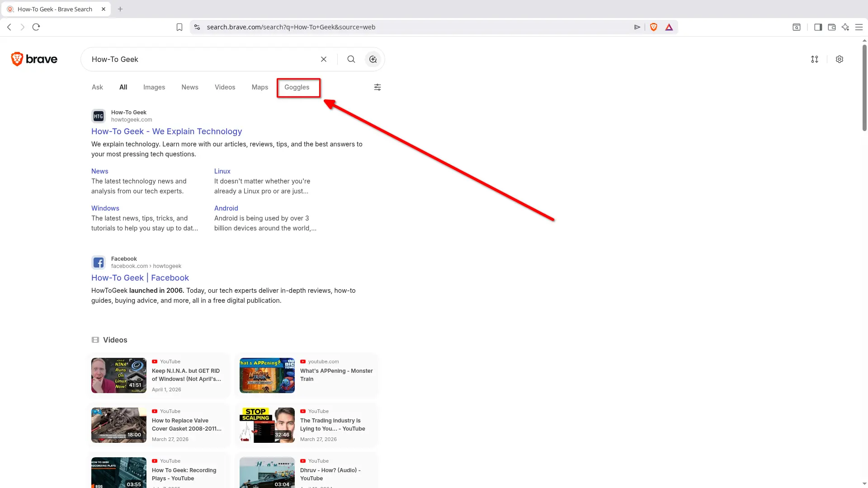Open Brave Rewards triangle icon
868x488 pixels.
coord(669,27)
